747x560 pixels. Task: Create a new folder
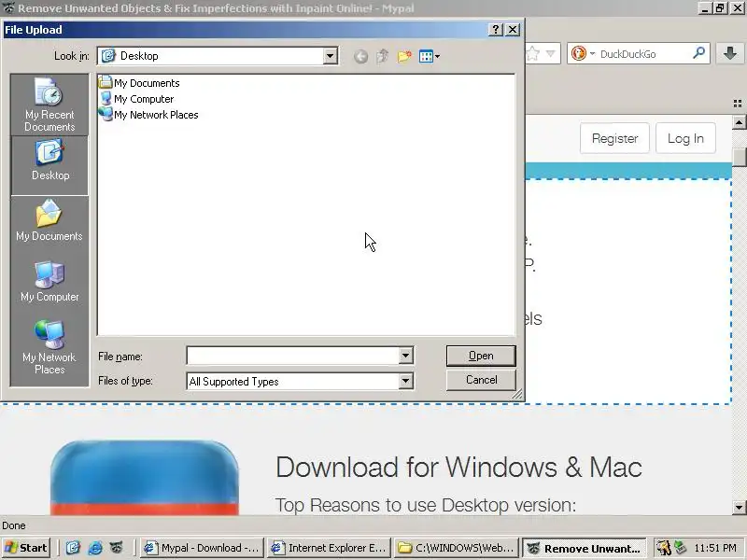pos(404,56)
